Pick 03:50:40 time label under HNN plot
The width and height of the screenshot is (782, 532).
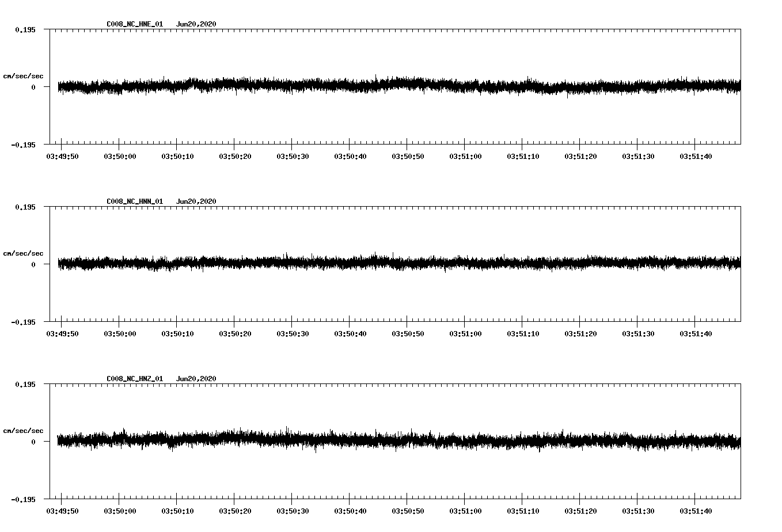(x=350, y=334)
